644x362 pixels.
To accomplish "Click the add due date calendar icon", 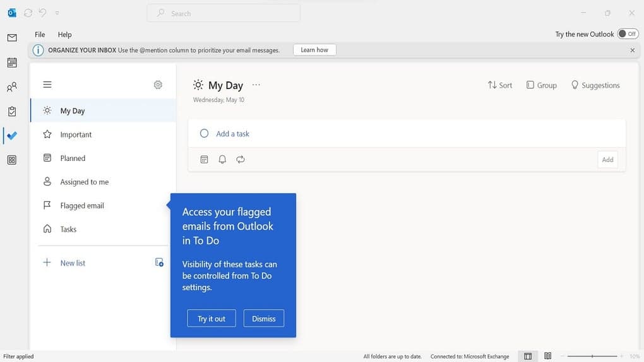I will coord(204,160).
